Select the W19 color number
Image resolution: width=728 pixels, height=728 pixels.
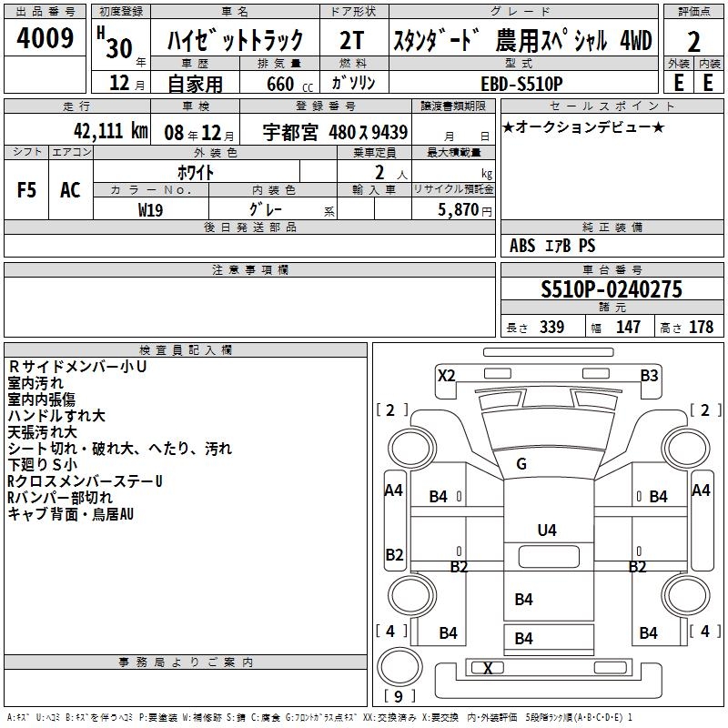click(x=151, y=209)
